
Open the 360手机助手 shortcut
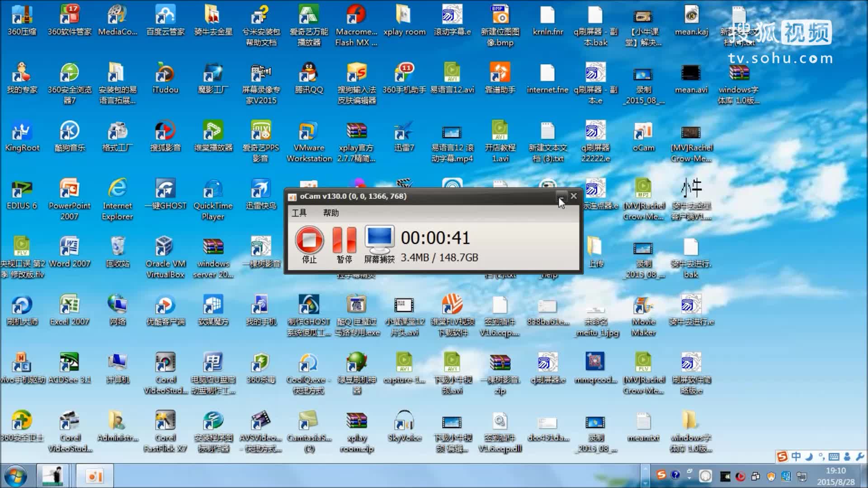[x=404, y=78]
